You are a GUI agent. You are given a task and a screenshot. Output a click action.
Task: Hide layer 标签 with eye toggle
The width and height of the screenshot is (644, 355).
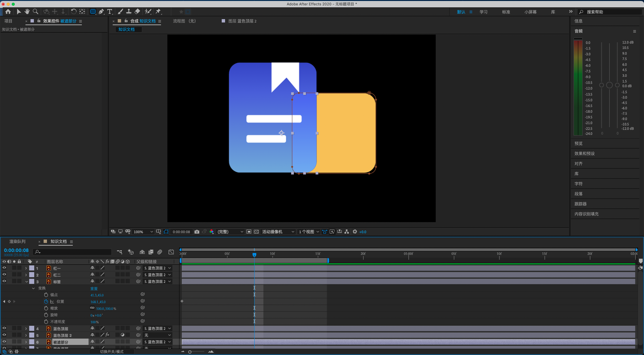pyautogui.click(x=4, y=282)
